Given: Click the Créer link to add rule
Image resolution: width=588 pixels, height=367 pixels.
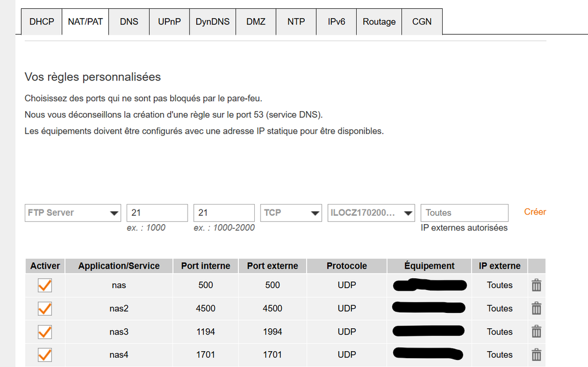Looking at the screenshot, I should tap(534, 212).
